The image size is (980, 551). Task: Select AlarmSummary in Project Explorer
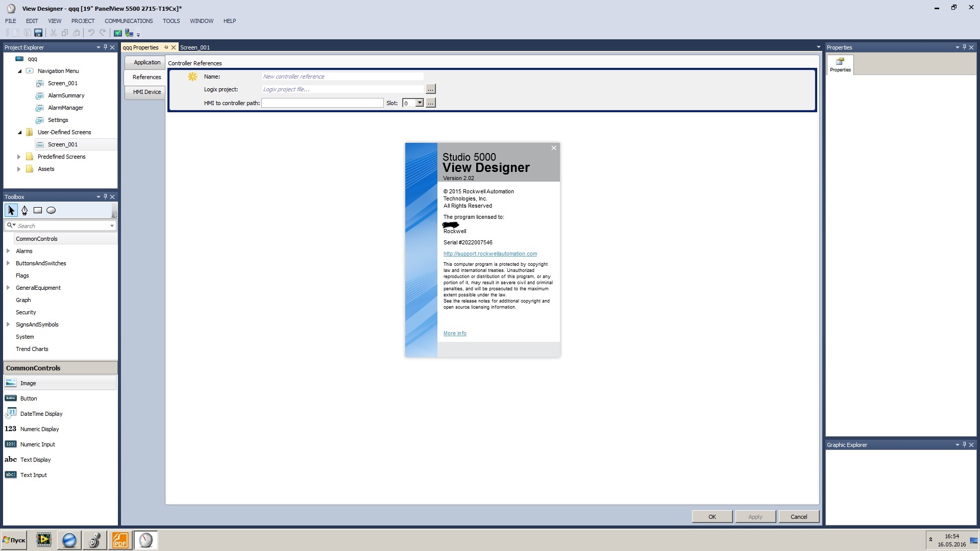click(66, 95)
